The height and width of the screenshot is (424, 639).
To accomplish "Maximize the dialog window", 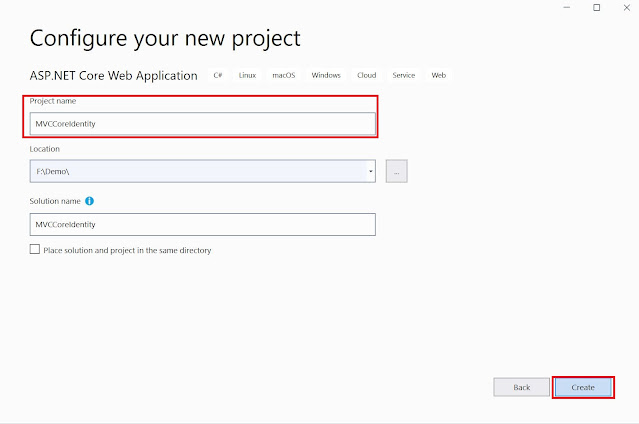I will (x=597, y=7).
